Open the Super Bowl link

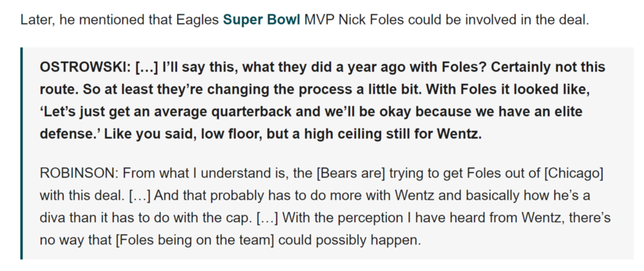(x=261, y=20)
